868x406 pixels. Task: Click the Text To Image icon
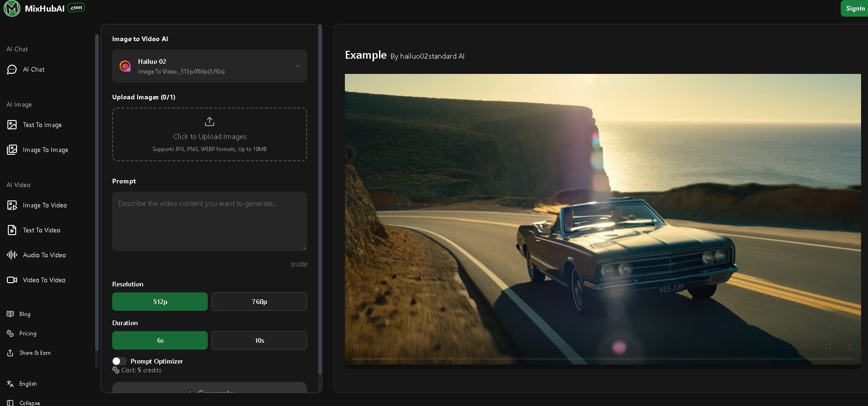[x=12, y=125]
